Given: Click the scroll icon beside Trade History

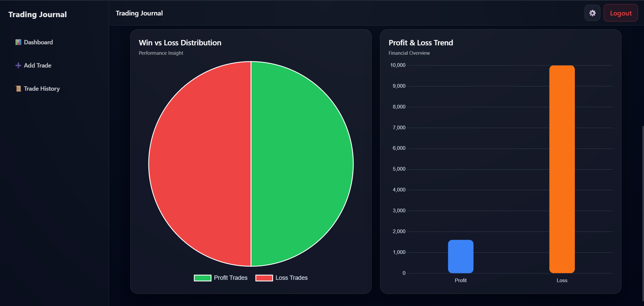Looking at the screenshot, I should click(x=18, y=89).
